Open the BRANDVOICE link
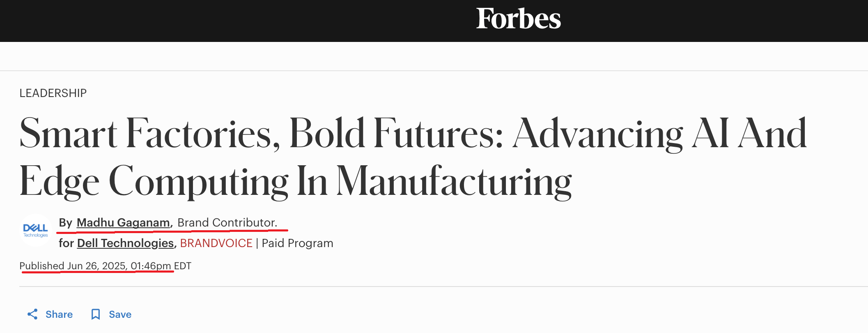Image resolution: width=868 pixels, height=333 pixels. click(216, 243)
